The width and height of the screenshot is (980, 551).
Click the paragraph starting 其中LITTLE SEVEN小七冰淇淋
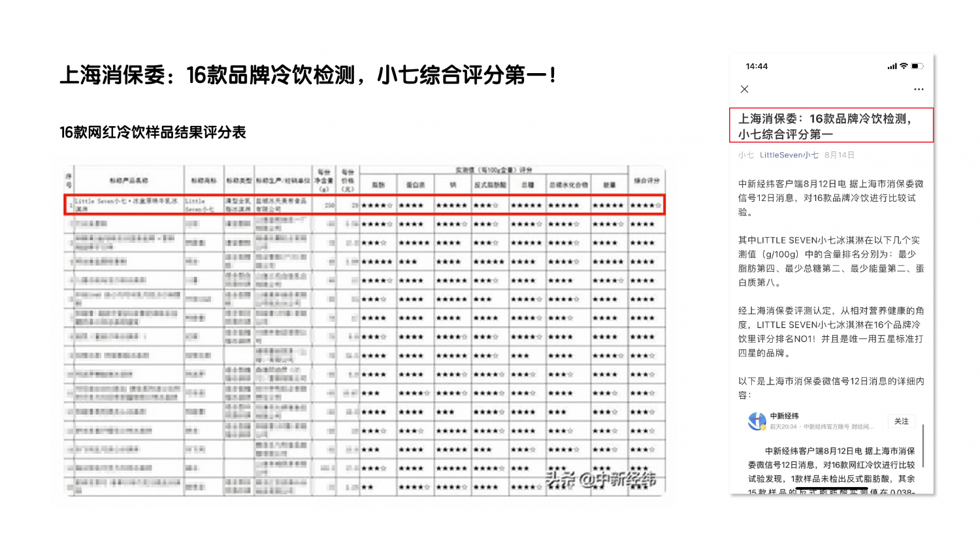pos(831,261)
